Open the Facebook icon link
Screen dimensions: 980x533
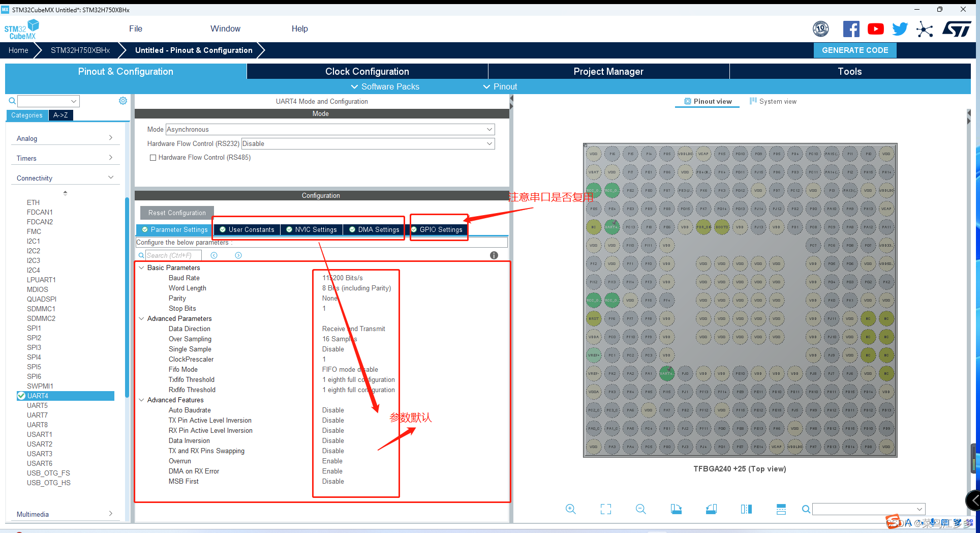pyautogui.click(x=851, y=29)
